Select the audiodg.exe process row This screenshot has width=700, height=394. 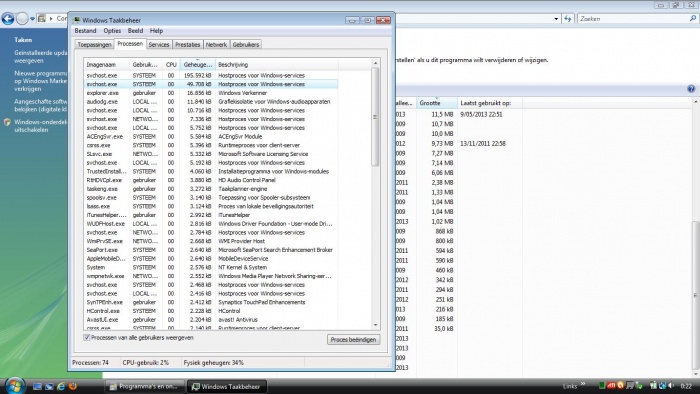(x=211, y=102)
